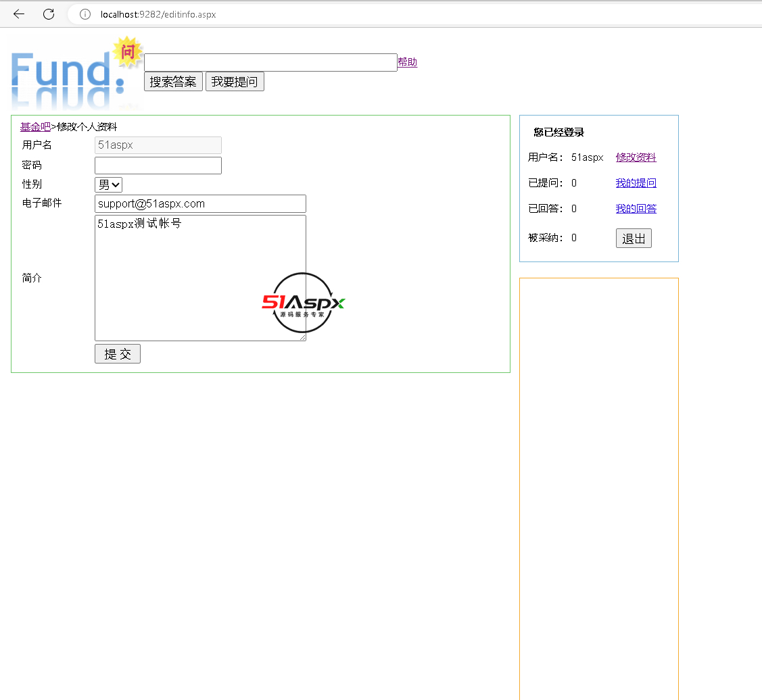Image resolution: width=762 pixels, height=700 pixels.
Task: Open the 性别 gender dropdown
Action: click(x=108, y=184)
